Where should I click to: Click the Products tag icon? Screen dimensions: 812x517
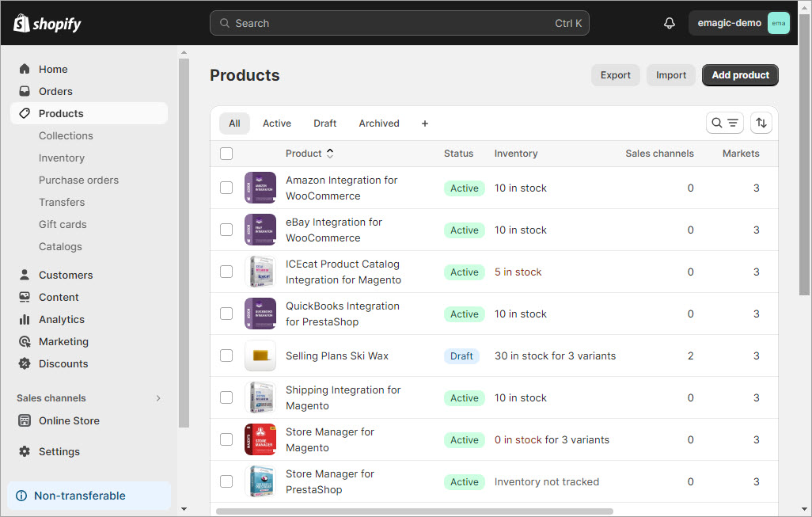pyautogui.click(x=25, y=113)
